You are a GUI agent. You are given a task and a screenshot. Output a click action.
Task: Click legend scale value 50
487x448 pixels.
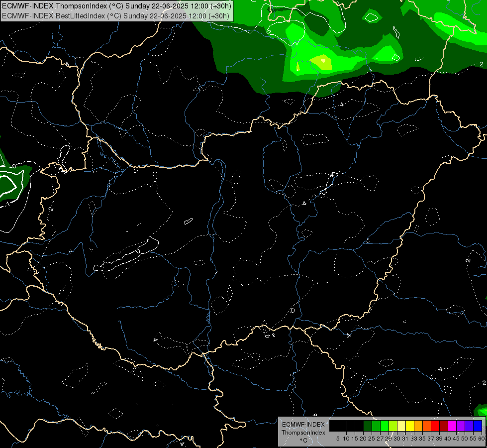pos(465,439)
